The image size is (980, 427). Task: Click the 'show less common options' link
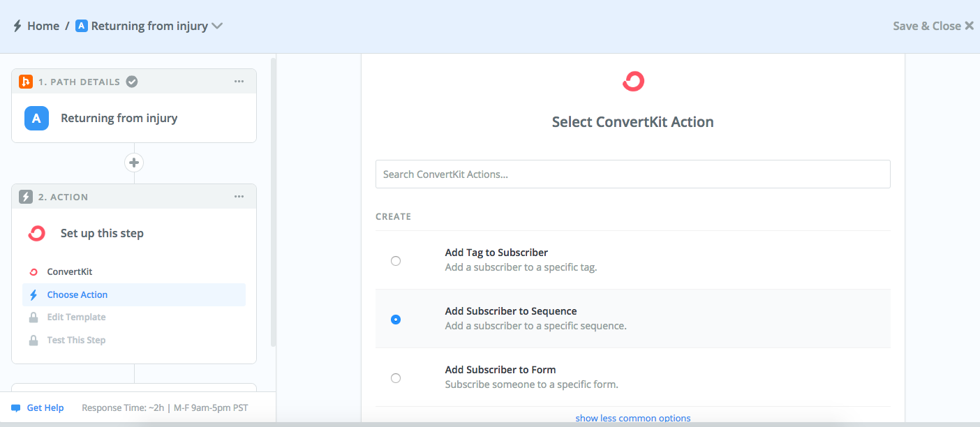pos(632,417)
